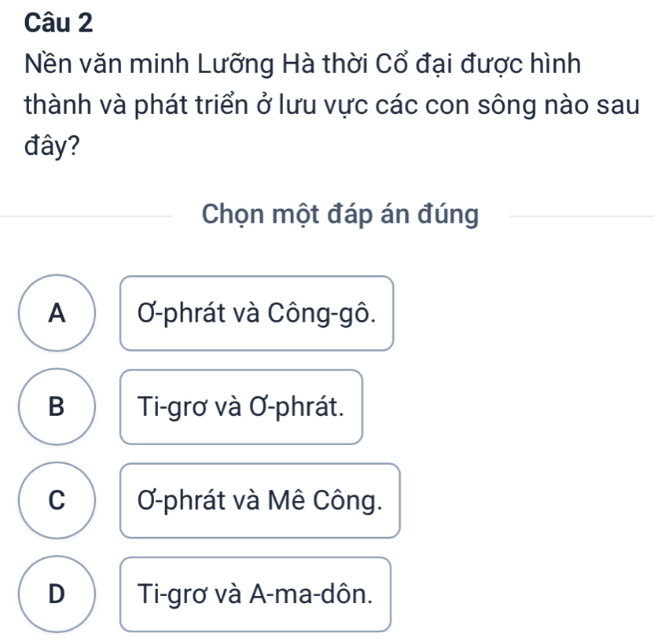Mark the circle labeled D
The height and width of the screenshot is (644, 654).
click(x=57, y=594)
